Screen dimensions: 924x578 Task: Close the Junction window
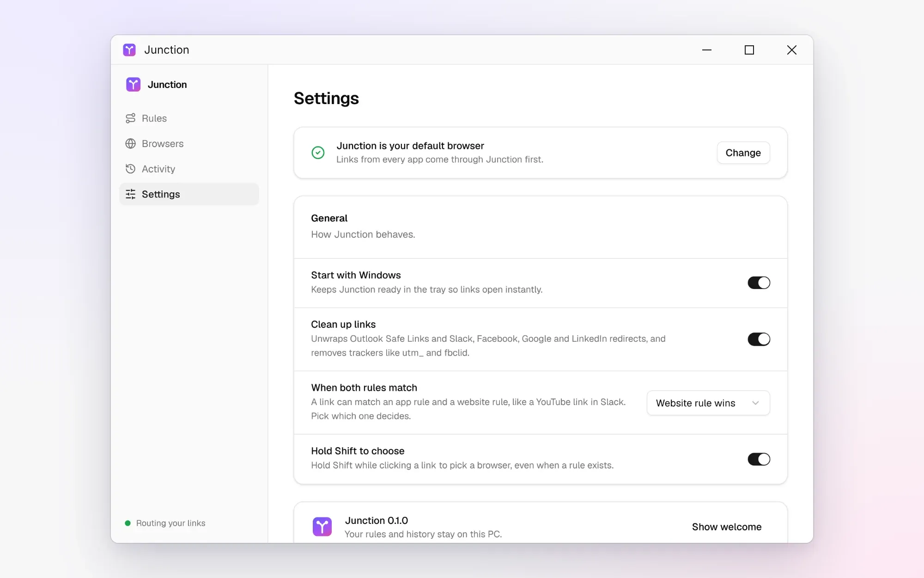[x=792, y=50]
